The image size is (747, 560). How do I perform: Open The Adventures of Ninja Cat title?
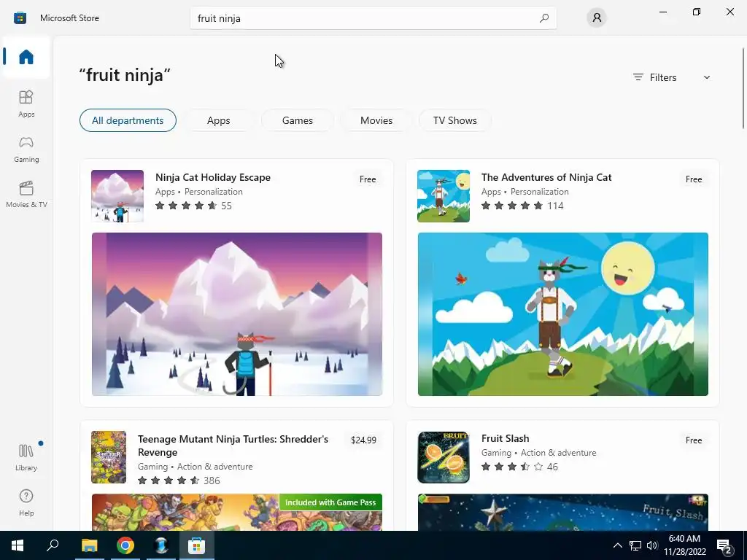pos(546,177)
